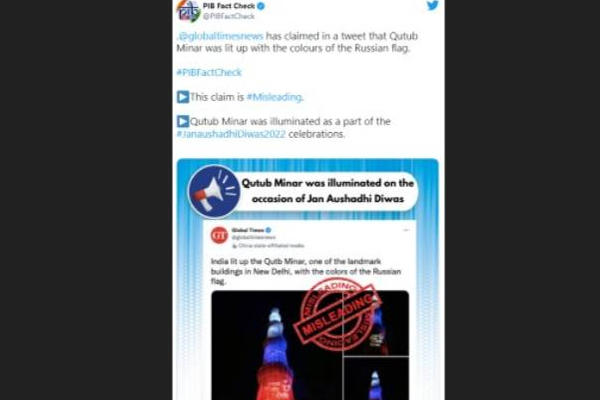The image size is (600, 400).
Task: Click the play-arrow emoji before 'This claim is'
Action: pos(183,97)
